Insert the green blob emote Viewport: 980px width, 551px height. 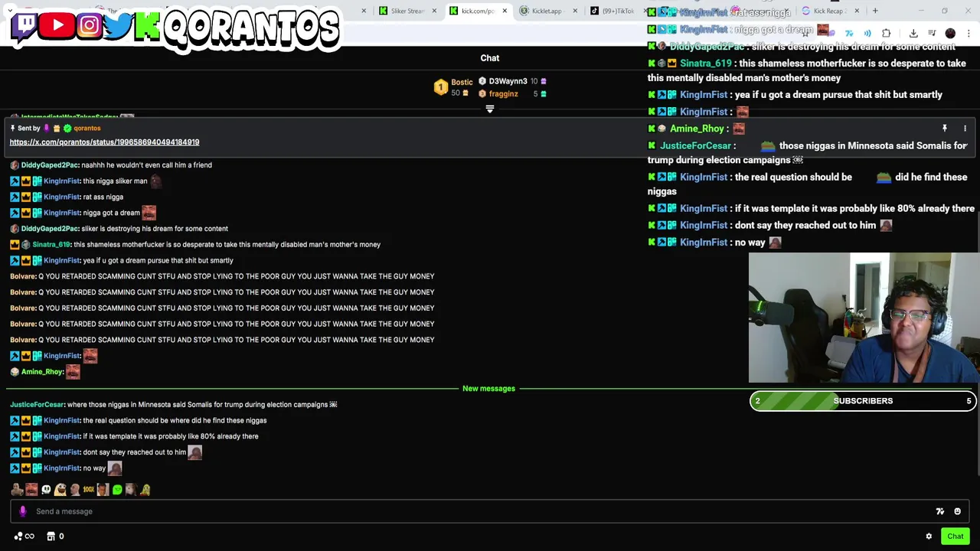[x=117, y=490]
